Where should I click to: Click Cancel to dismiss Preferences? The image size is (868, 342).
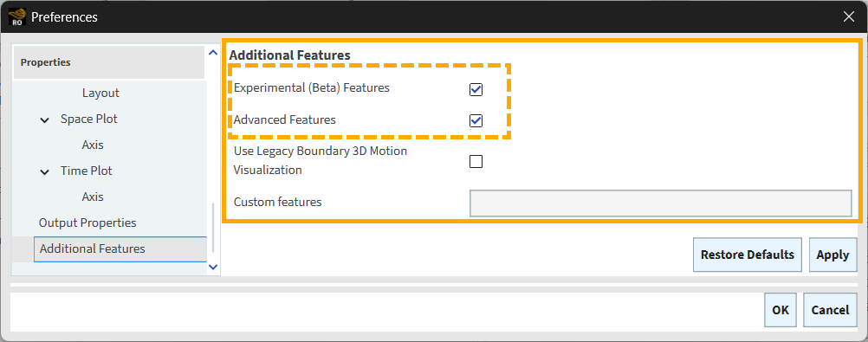830,310
